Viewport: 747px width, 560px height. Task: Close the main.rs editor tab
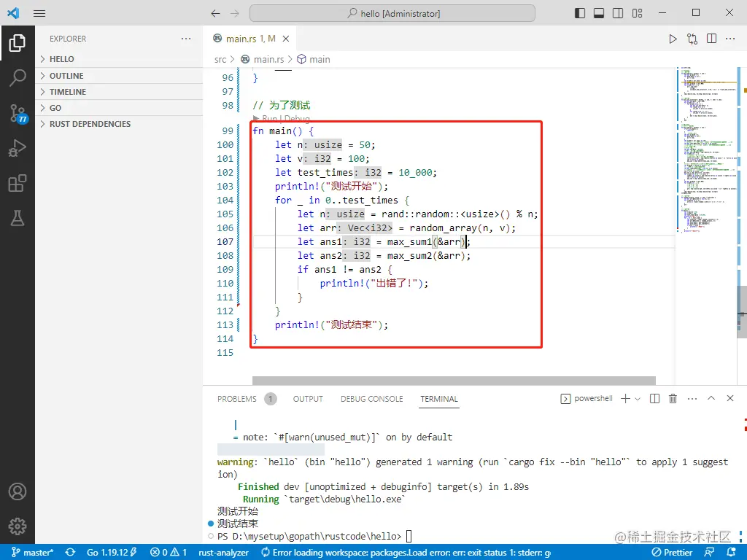(x=286, y=39)
